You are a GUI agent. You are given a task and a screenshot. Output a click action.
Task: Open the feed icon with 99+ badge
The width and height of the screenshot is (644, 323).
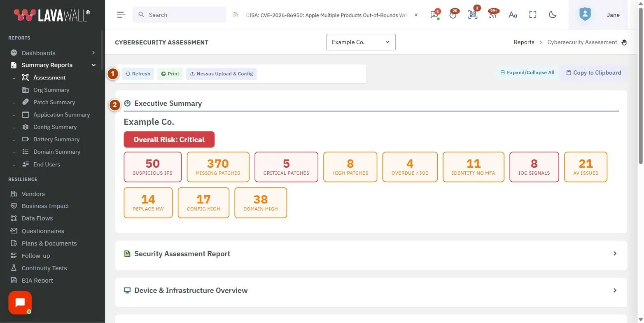point(493,14)
